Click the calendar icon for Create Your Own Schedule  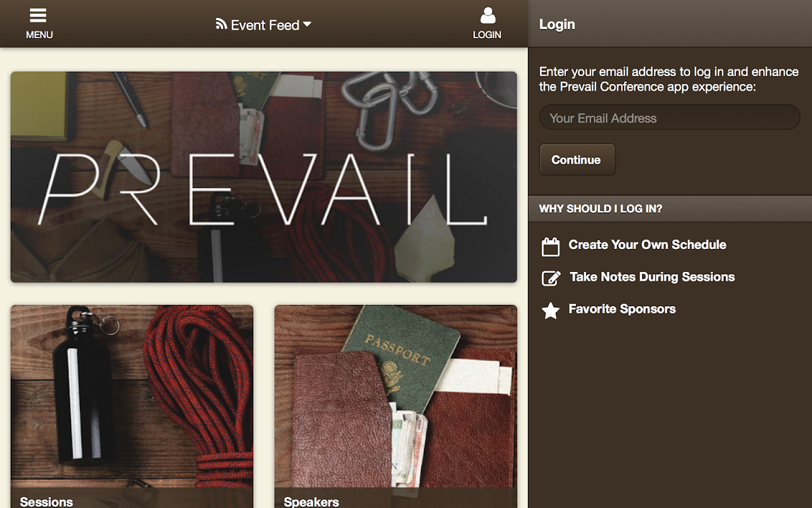551,246
